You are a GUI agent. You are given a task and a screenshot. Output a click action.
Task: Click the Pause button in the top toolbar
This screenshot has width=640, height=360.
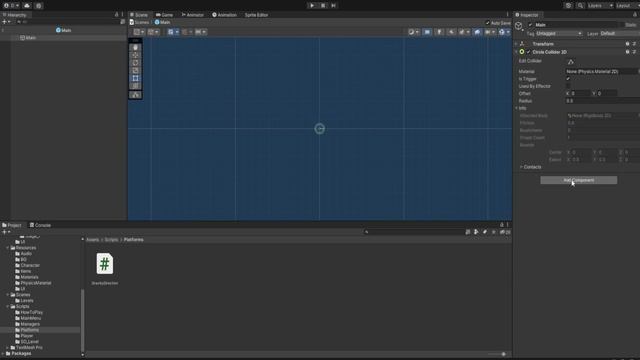pyautogui.click(x=323, y=6)
